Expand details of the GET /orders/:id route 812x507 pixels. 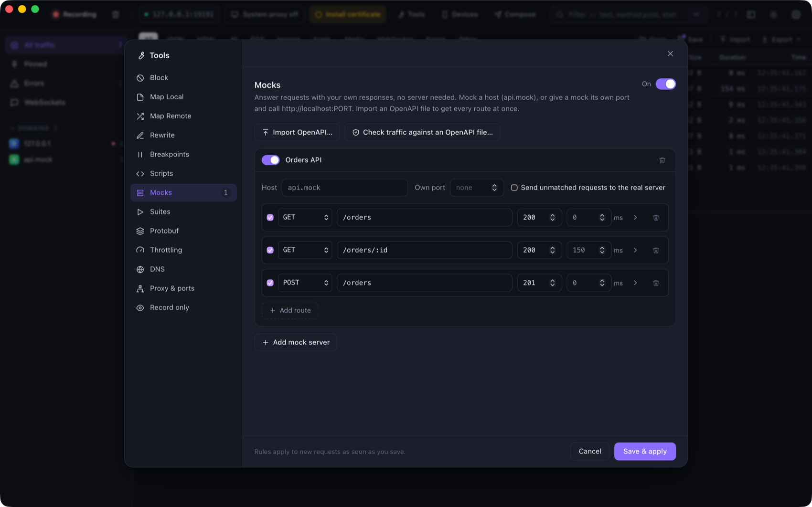[x=635, y=250]
